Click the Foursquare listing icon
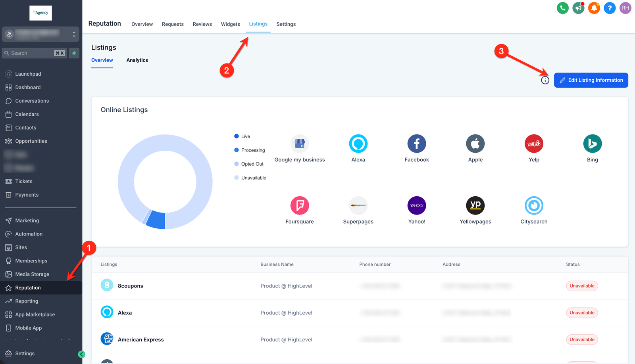Image resolution: width=635 pixels, height=364 pixels. [300, 206]
